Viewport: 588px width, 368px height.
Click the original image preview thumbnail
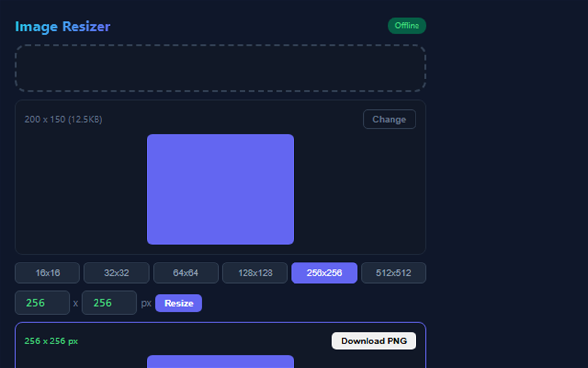pyautogui.click(x=220, y=189)
